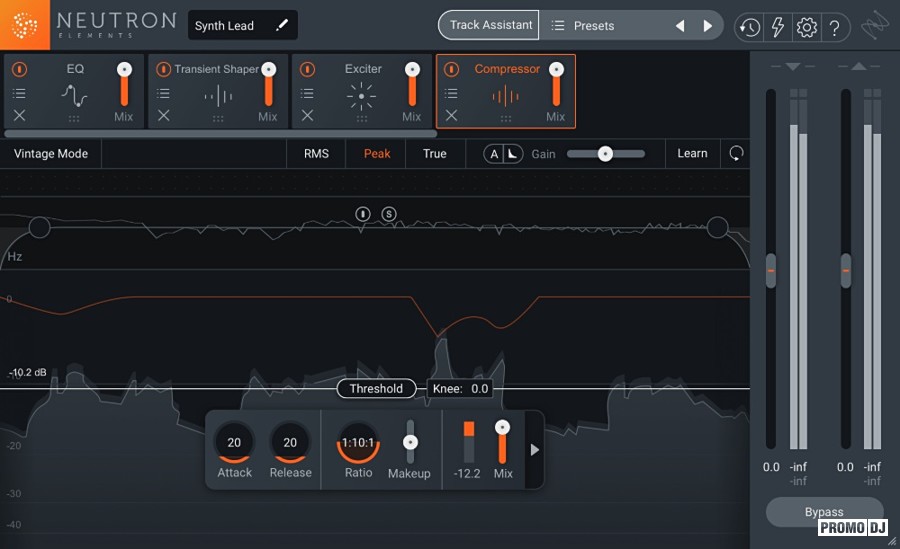This screenshot has width=900, height=549.
Task: Remove the EQ module with X icon
Action: 19,116
